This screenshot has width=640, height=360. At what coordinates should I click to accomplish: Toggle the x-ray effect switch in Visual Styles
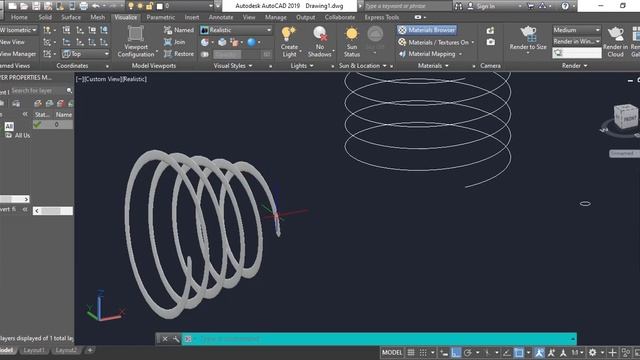tap(204, 54)
